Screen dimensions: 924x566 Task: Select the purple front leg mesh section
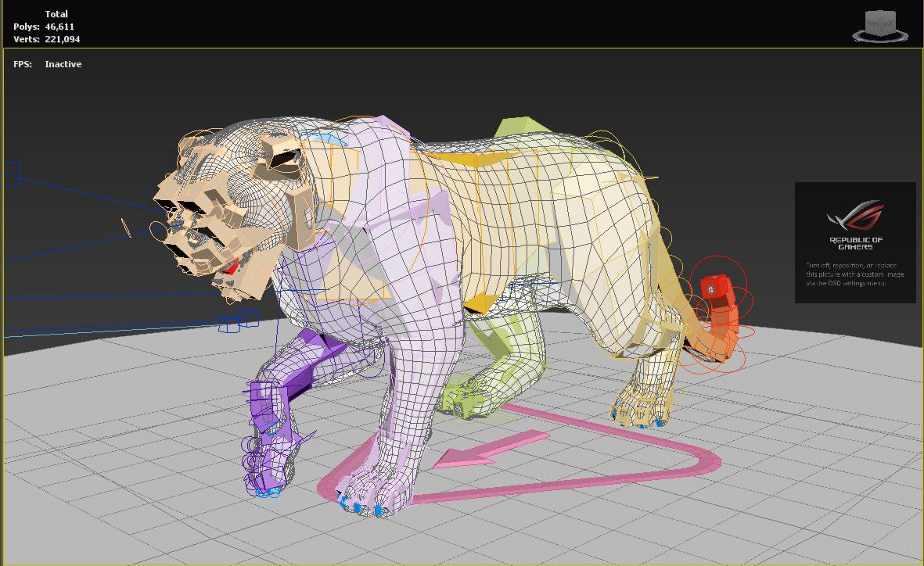[x=297, y=367]
